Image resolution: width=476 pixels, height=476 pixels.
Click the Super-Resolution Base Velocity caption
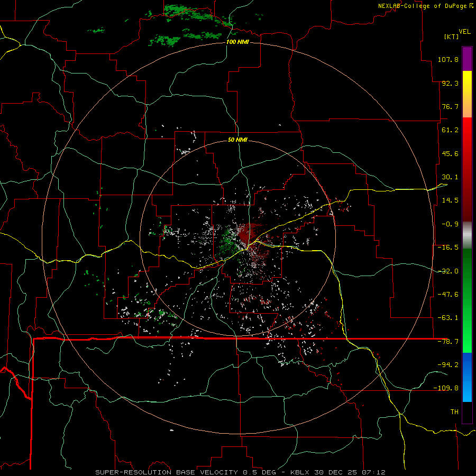pyautogui.click(x=240, y=472)
